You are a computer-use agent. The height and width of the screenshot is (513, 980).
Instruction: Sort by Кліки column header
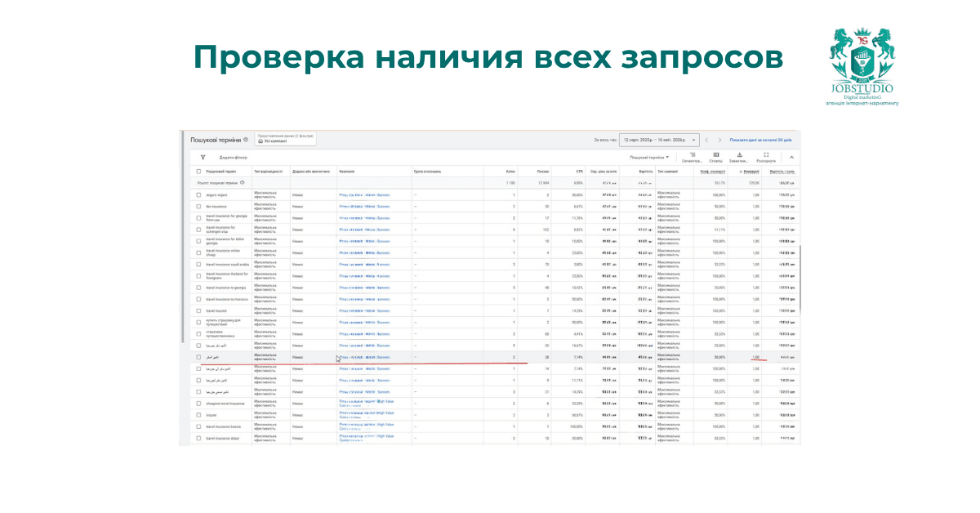(x=510, y=172)
